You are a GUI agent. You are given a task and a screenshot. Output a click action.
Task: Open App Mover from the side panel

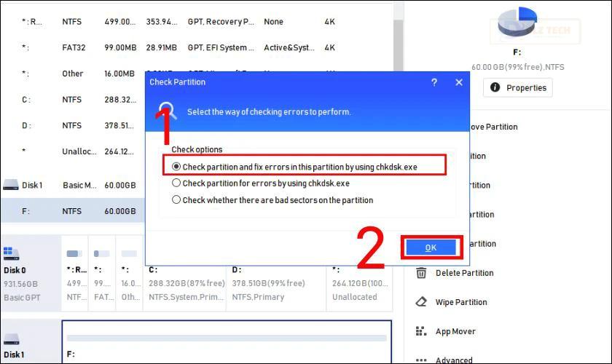tap(455, 332)
